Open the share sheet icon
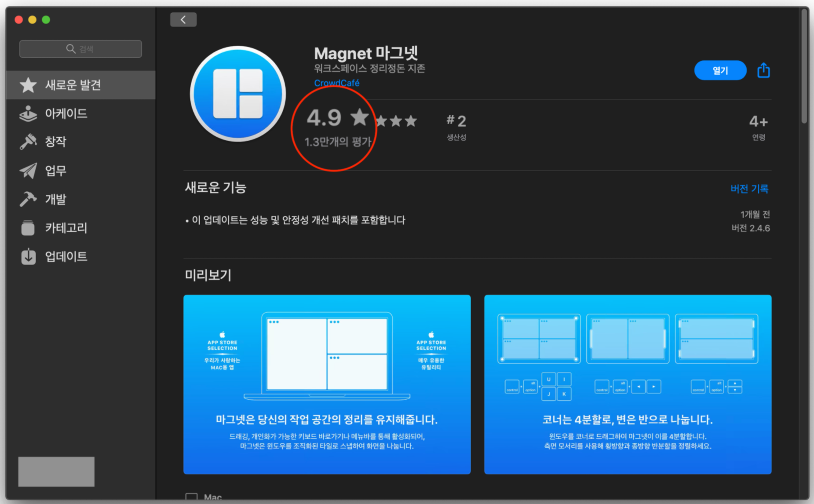This screenshot has height=504, width=814. (763, 70)
